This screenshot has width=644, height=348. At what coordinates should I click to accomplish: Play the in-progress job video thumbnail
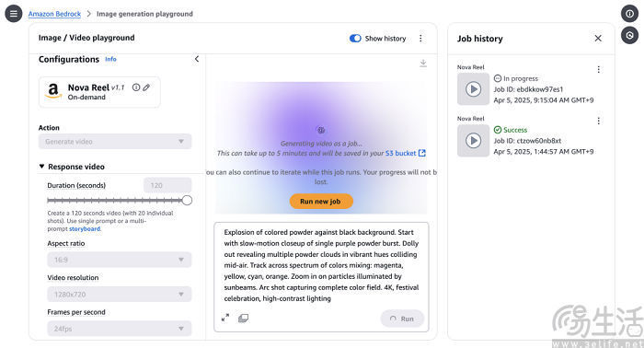click(x=473, y=89)
